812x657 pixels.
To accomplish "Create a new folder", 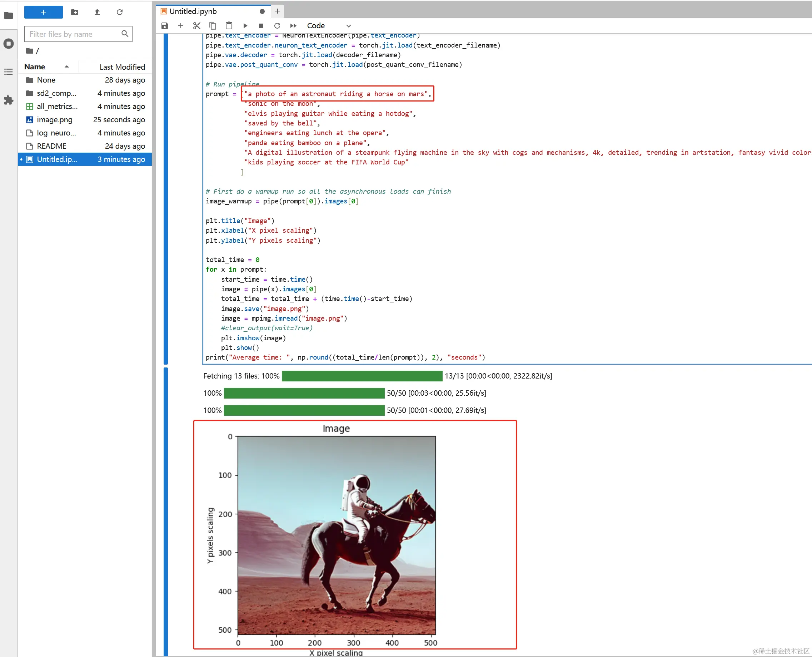I will pos(75,12).
